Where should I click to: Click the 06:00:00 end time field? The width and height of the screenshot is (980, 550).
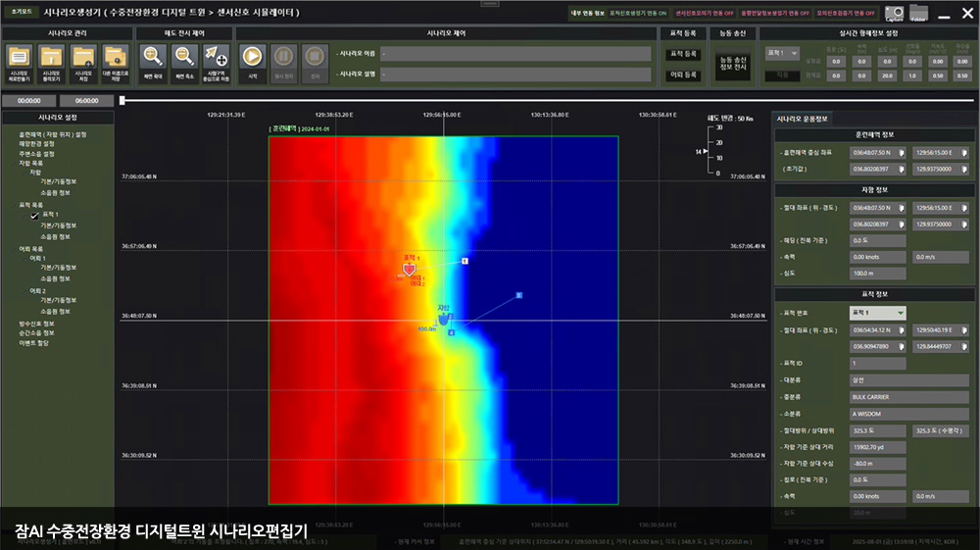(x=86, y=101)
